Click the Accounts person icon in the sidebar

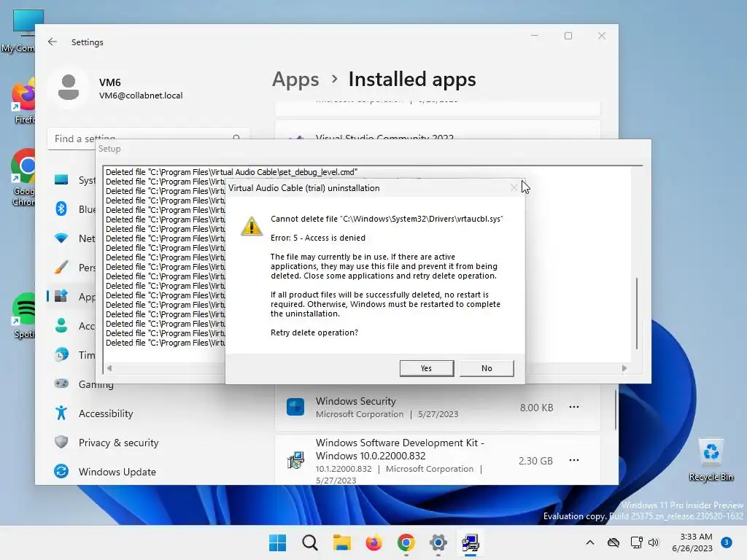(61, 325)
